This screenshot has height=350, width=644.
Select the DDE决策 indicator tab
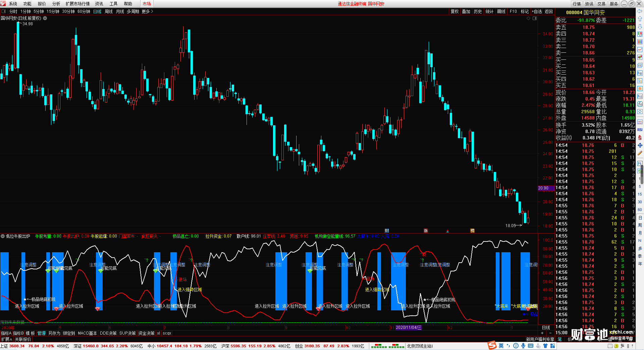tap(108, 333)
